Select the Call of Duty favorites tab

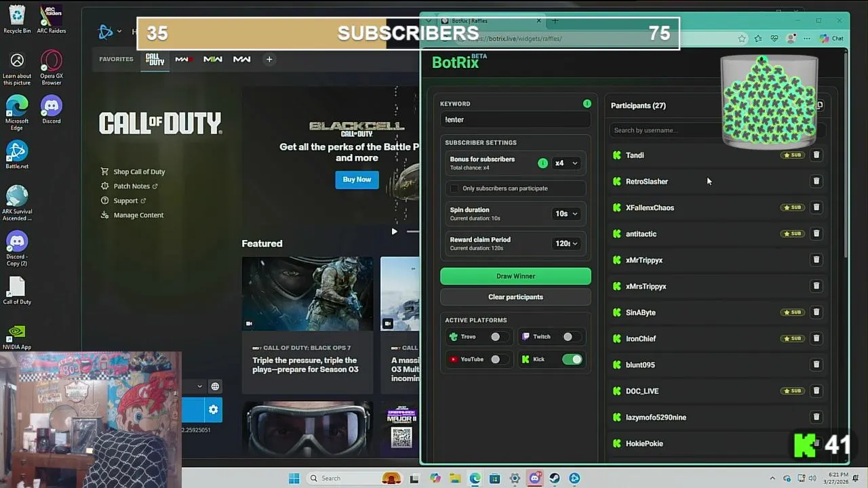[155, 60]
